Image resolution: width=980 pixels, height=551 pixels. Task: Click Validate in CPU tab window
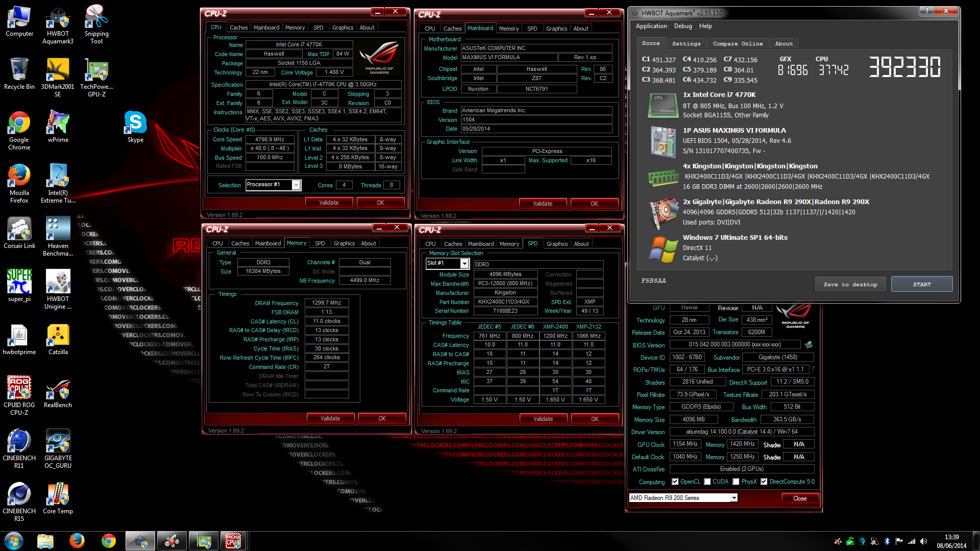329,203
